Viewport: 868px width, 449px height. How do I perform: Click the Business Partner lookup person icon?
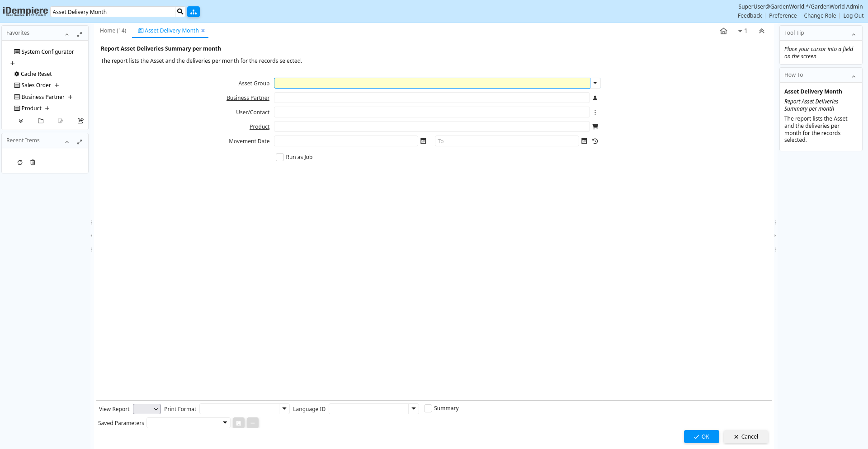pyautogui.click(x=595, y=98)
